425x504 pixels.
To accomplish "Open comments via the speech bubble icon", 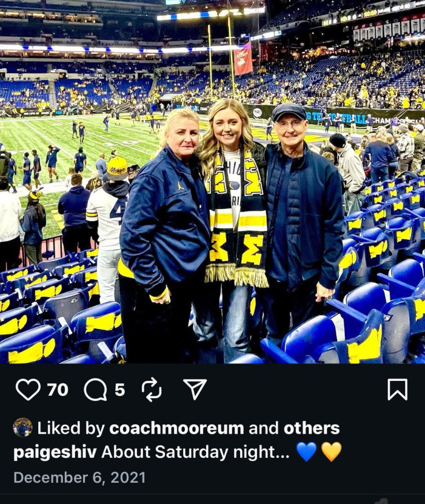I will (95, 390).
